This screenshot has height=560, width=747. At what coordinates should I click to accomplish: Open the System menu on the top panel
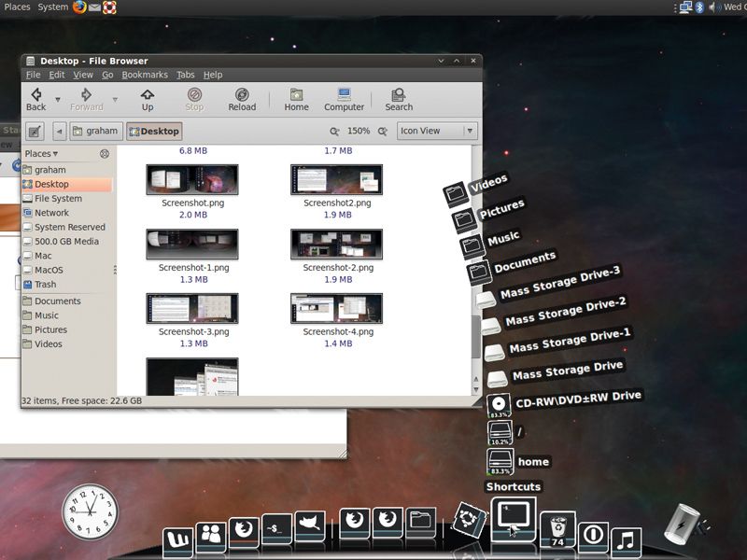click(53, 7)
